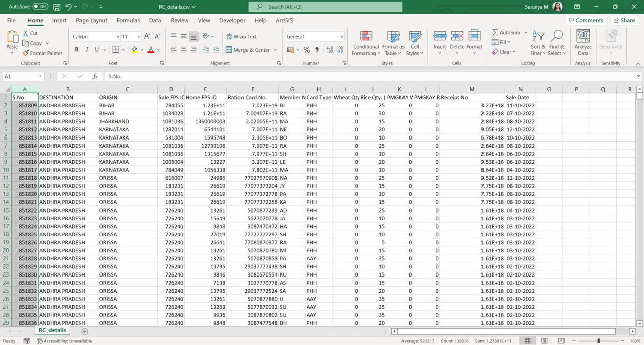Open Find & Select menu
The image size is (644, 345).
click(x=556, y=43)
